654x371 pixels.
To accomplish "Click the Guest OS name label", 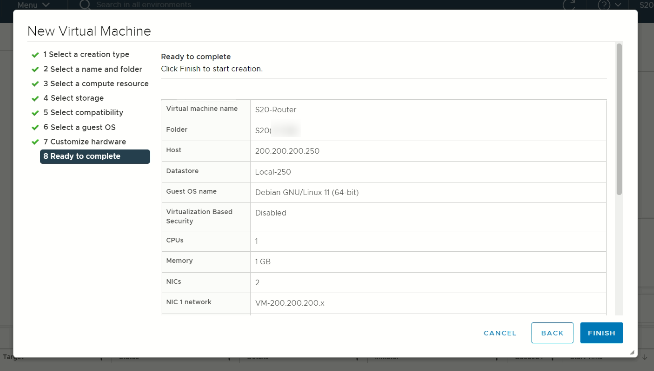I will (191, 192).
